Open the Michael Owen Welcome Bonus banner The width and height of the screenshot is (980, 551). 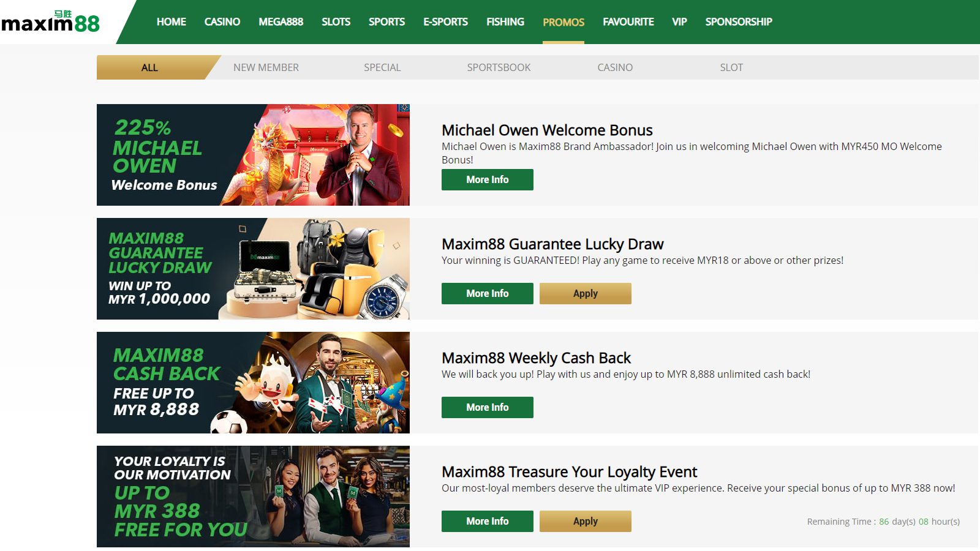[x=253, y=155]
